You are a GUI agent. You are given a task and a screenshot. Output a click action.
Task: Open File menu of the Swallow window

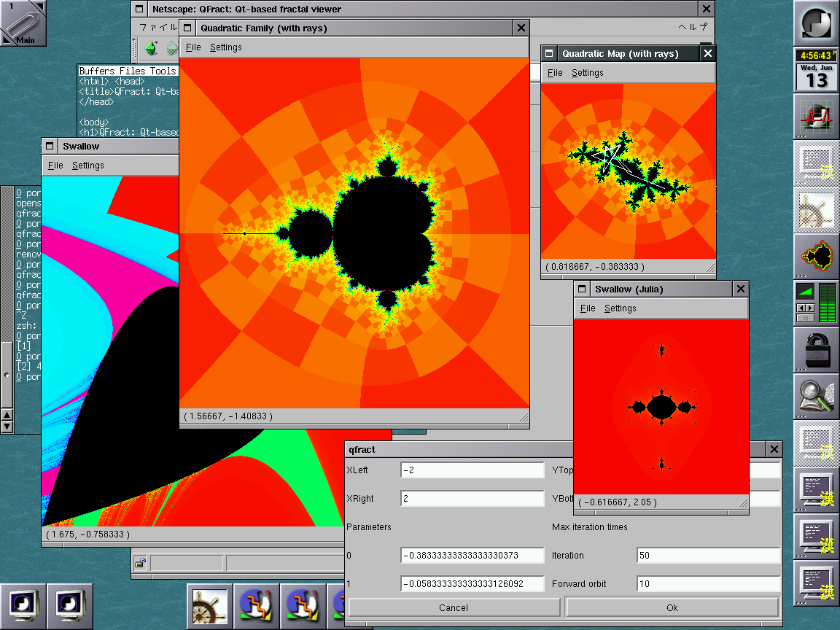55,166
